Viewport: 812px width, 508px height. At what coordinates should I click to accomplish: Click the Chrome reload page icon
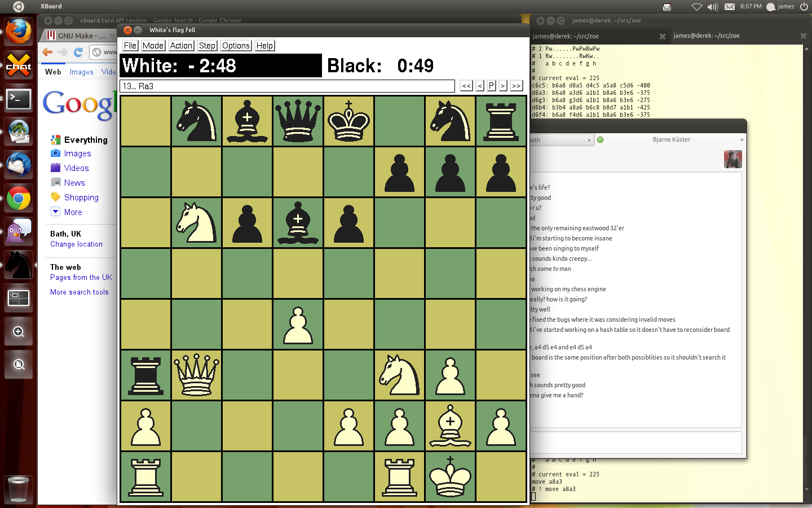click(78, 52)
